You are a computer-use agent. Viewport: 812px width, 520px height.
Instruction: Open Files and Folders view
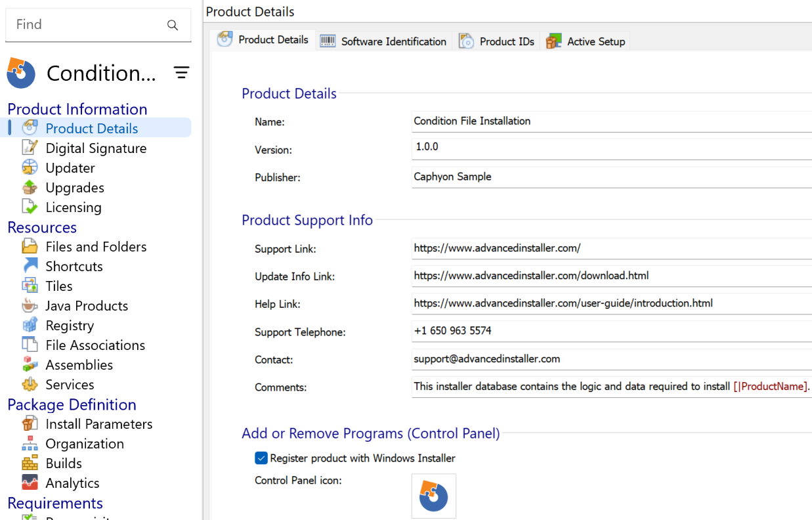tap(96, 246)
